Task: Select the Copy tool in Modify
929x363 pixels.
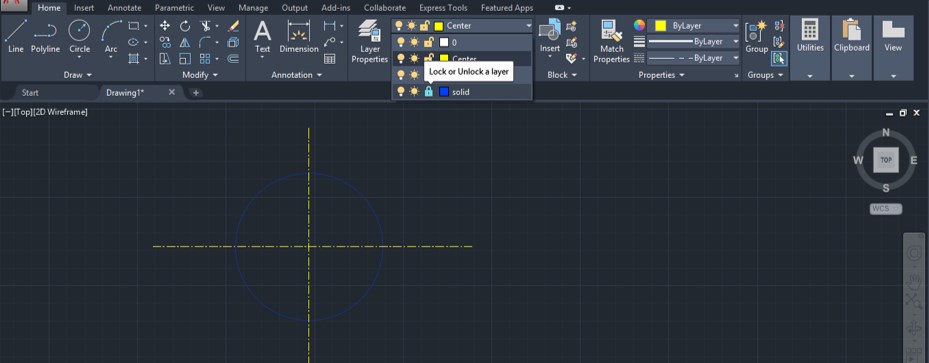Action: pyautogui.click(x=165, y=42)
